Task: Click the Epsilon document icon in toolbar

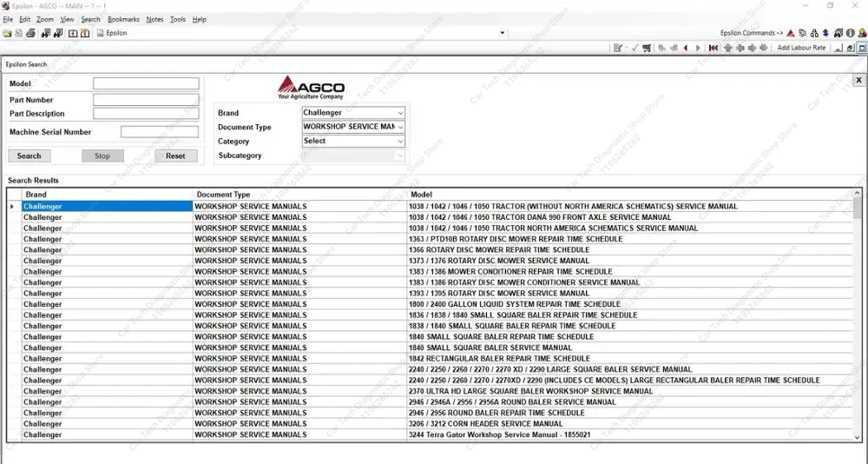Action: [100, 33]
